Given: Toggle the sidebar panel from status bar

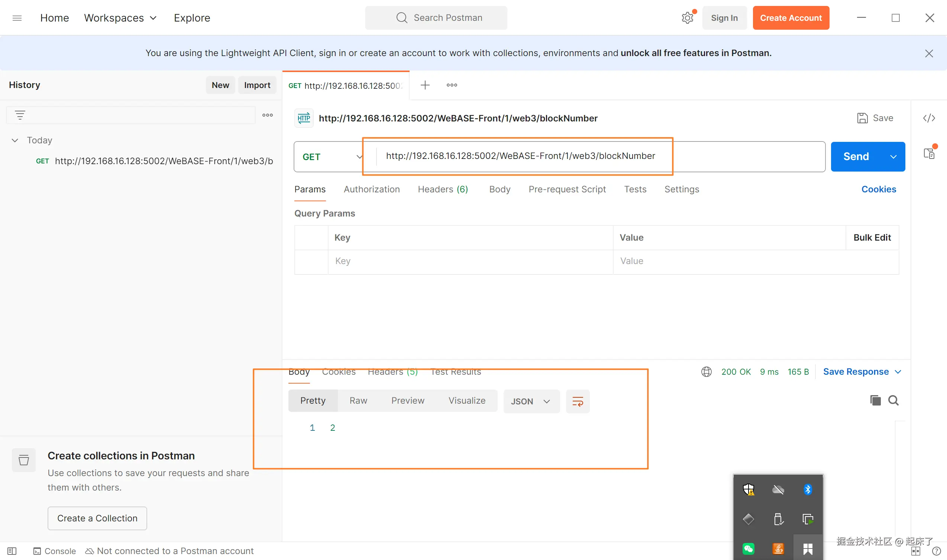Looking at the screenshot, I should (x=12, y=551).
